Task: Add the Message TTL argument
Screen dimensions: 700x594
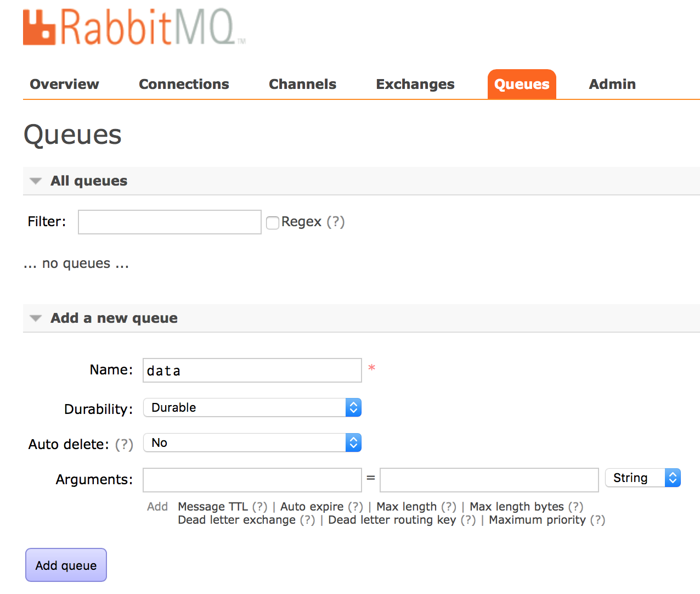Action: pos(213,506)
